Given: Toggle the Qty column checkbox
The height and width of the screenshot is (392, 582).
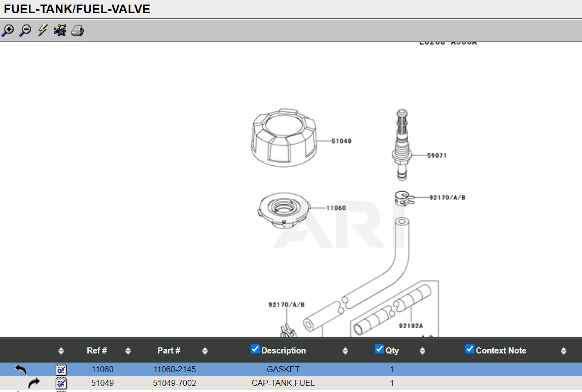Looking at the screenshot, I should [x=379, y=349].
